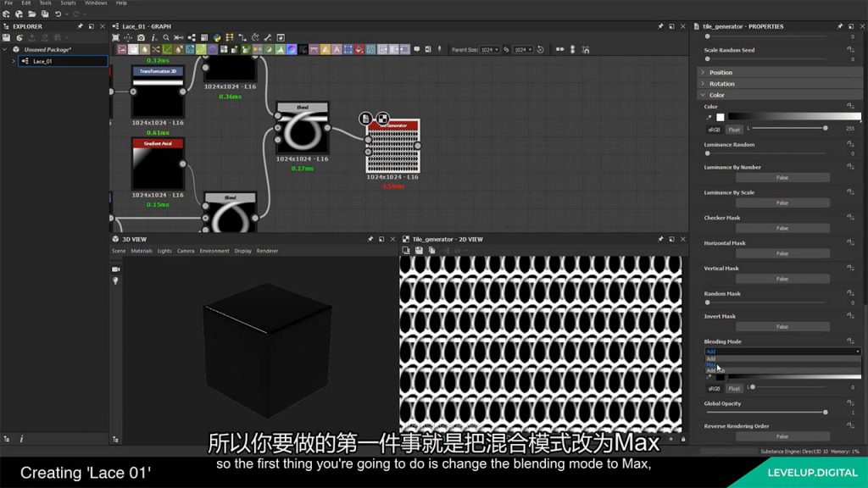Expand the Position section
The image size is (868, 488).
[703, 72]
